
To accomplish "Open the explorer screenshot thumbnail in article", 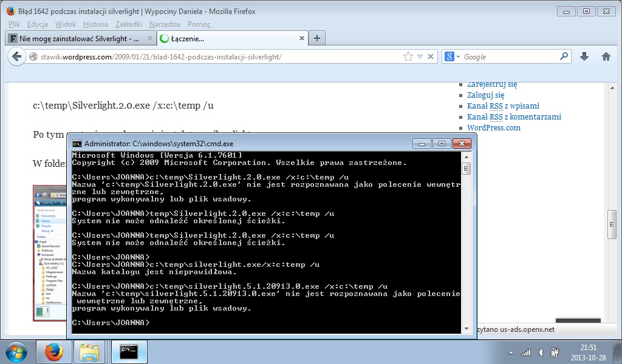I will pyautogui.click(x=50, y=253).
